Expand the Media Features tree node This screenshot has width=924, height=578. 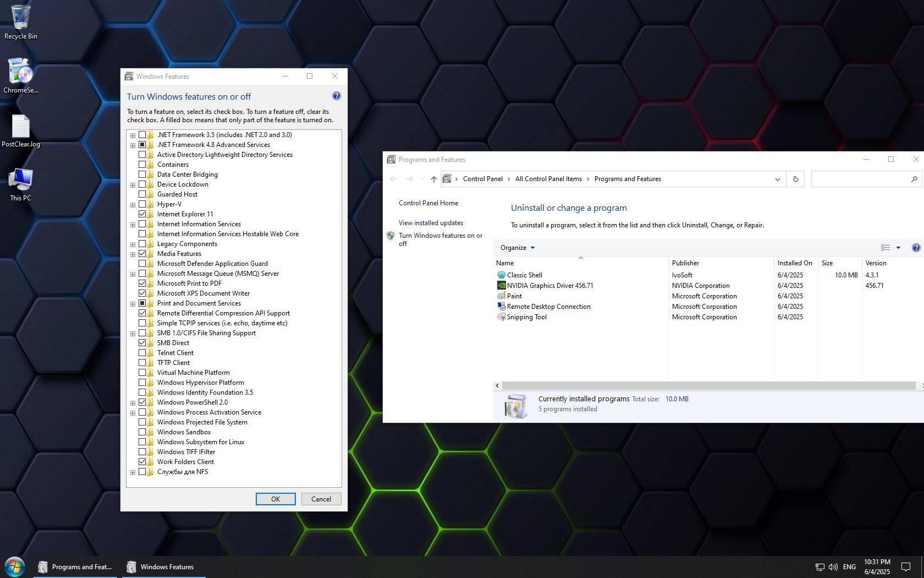[133, 254]
